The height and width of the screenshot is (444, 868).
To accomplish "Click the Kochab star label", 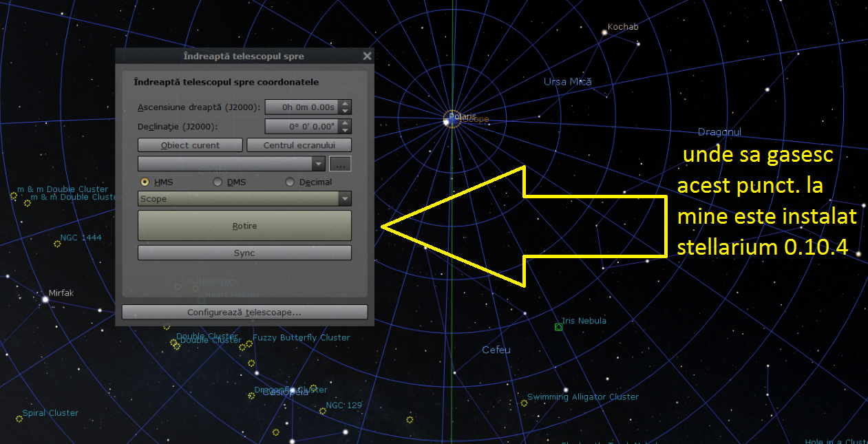I will pos(623,27).
